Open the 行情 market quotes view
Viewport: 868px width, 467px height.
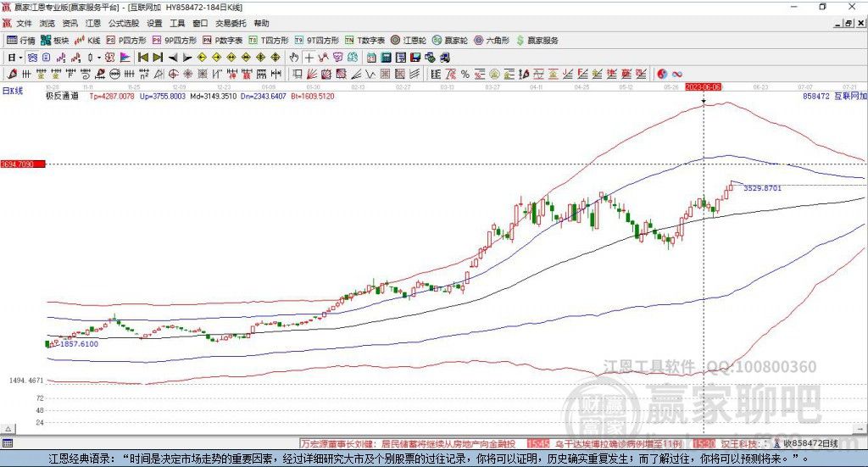[21, 40]
